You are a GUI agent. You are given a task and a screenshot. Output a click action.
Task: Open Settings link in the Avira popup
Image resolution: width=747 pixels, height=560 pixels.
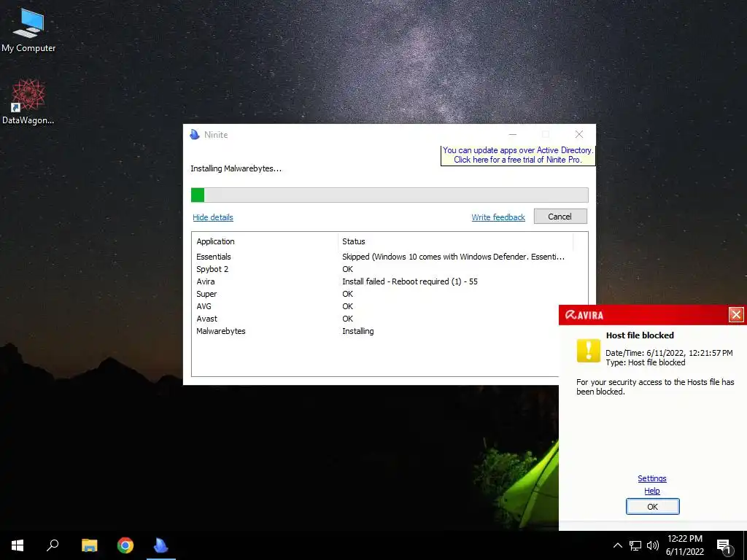[651, 478]
